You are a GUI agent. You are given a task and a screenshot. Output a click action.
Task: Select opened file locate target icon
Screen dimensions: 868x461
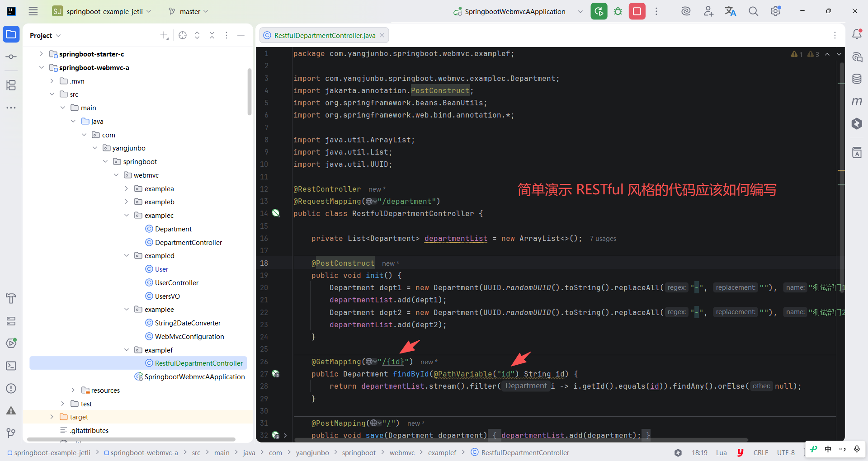pos(183,35)
